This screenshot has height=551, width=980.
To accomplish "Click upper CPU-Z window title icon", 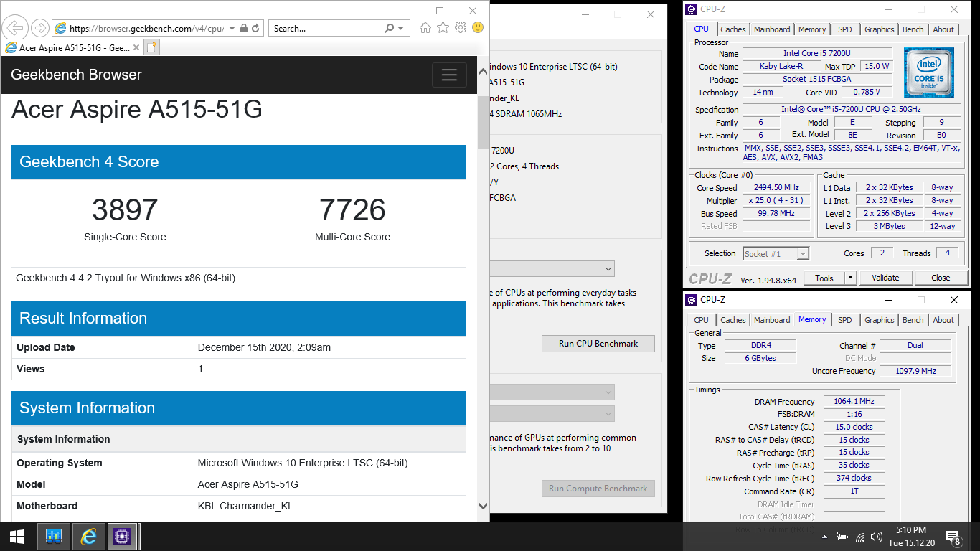I will [x=691, y=9].
